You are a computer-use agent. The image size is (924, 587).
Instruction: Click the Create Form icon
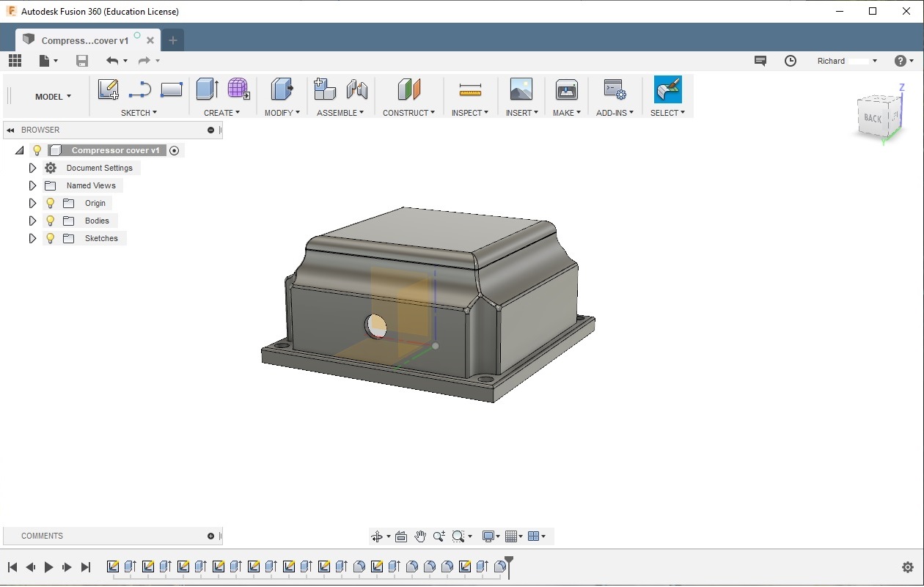[238, 89]
